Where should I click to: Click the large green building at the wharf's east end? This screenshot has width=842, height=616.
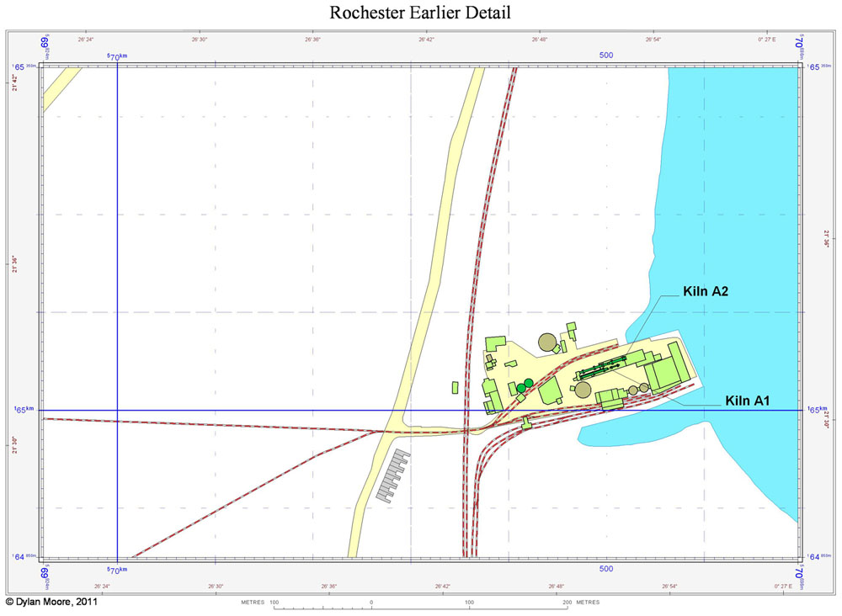(x=669, y=370)
